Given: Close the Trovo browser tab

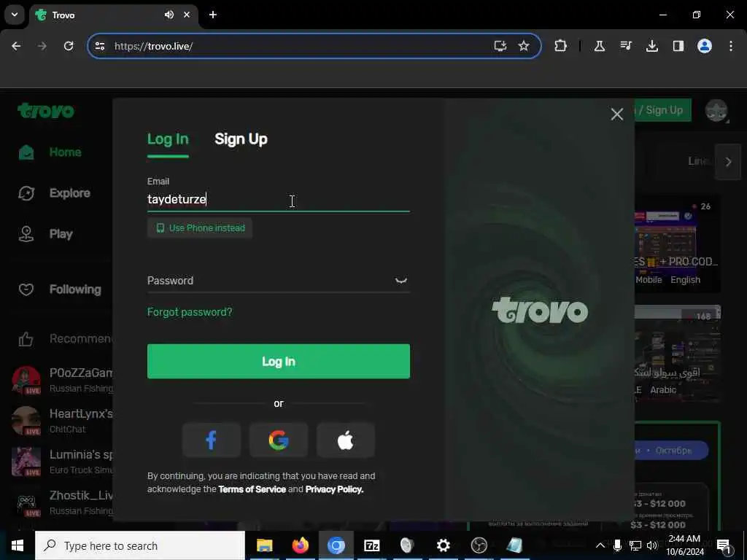Looking at the screenshot, I should pos(187,15).
